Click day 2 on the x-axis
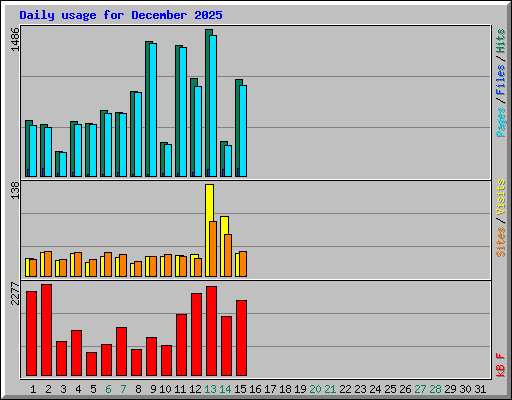This screenshot has width=512, height=400. pos(48,389)
